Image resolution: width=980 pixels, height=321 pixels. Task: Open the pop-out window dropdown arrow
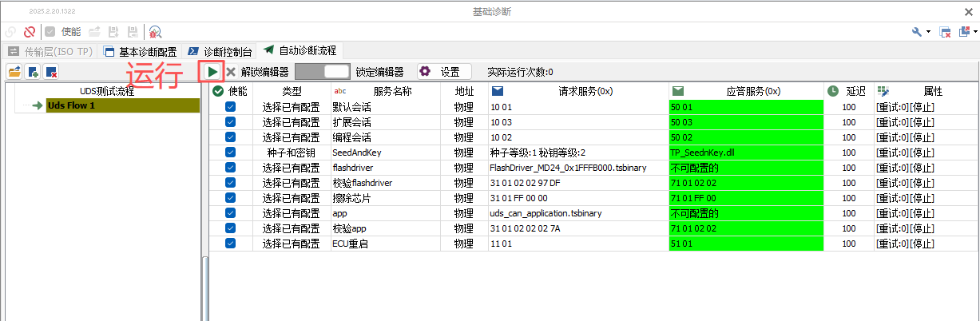tap(975, 32)
